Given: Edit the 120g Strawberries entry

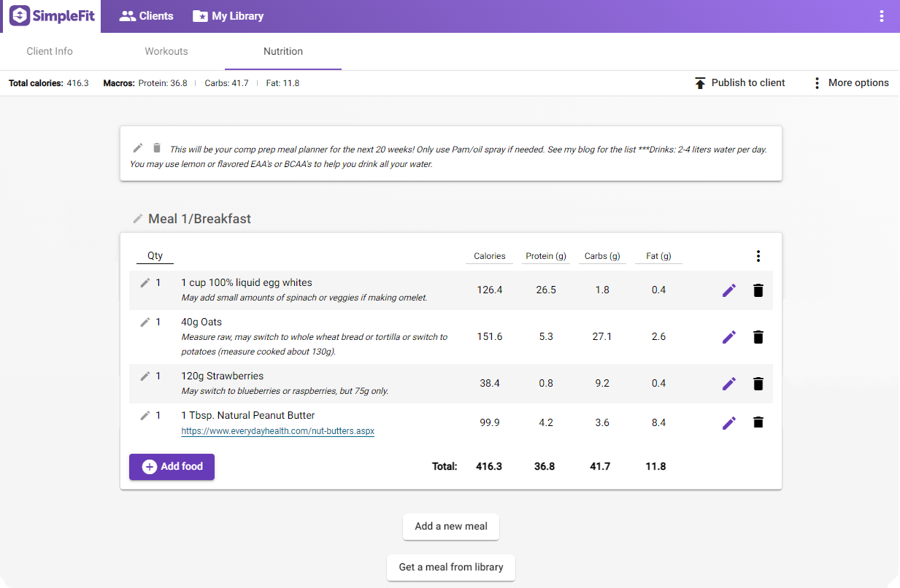Looking at the screenshot, I should (x=728, y=383).
